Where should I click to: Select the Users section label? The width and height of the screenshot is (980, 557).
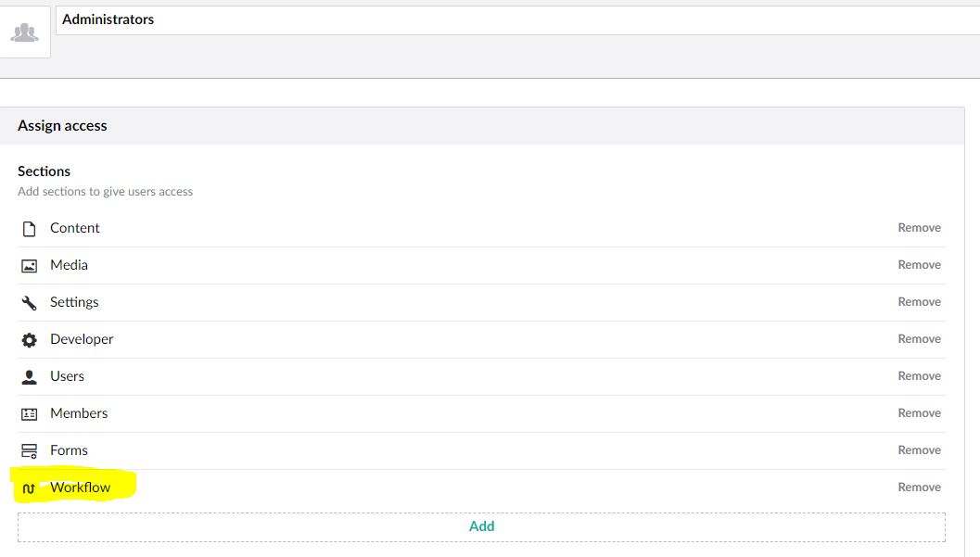(x=67, y=376)
